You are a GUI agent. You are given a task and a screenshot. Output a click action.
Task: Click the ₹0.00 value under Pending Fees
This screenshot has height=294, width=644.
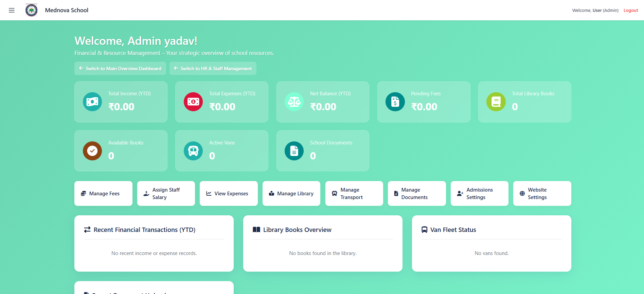(424, 107)
